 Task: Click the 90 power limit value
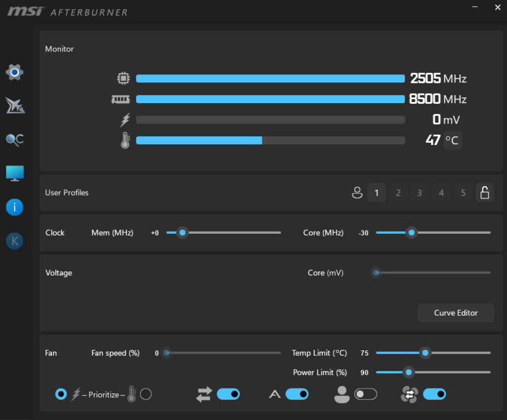pyautogui.click(x=365, y=372)
